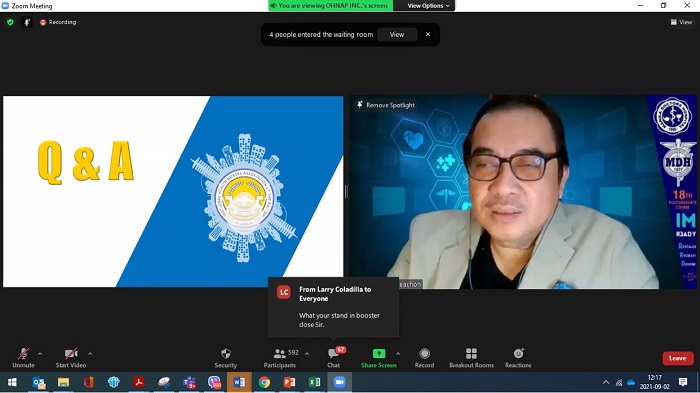Viewport: 700px width, 393px height.
Task: Open the Security shield icon
Action: pos(226,354)
